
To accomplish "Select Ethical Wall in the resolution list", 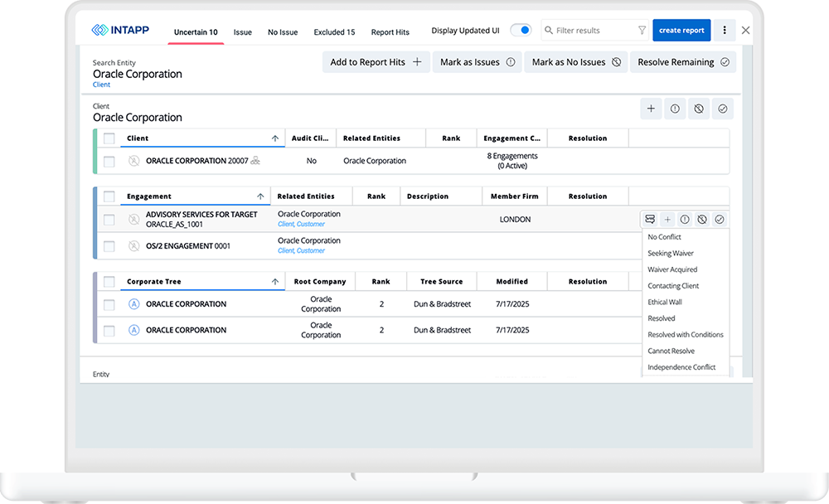I will (x=665, y=303).
